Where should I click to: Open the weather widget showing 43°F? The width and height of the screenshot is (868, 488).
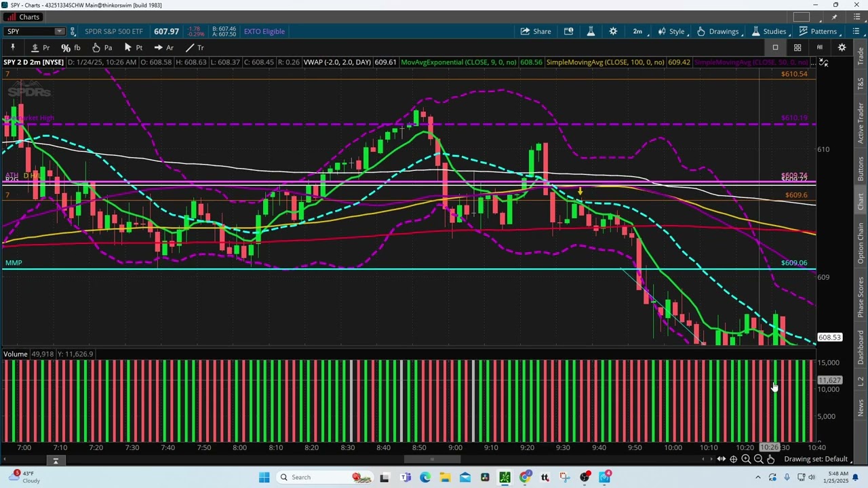23,477
